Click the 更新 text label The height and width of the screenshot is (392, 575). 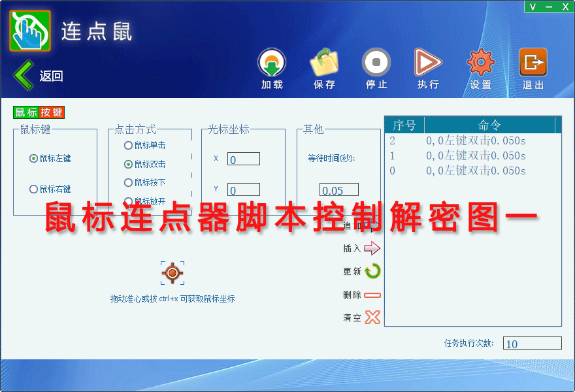click(352, 272)
